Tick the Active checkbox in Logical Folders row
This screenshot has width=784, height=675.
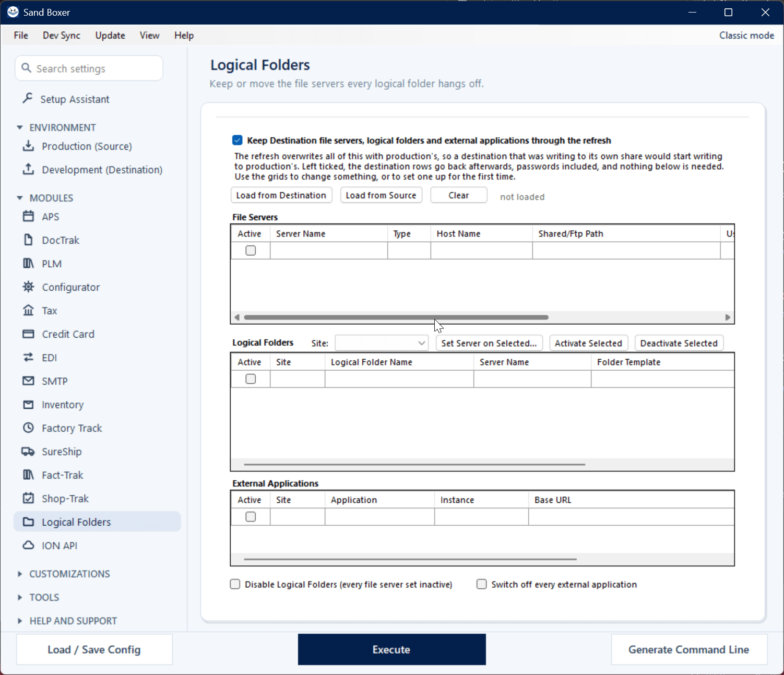click(251, 379)
